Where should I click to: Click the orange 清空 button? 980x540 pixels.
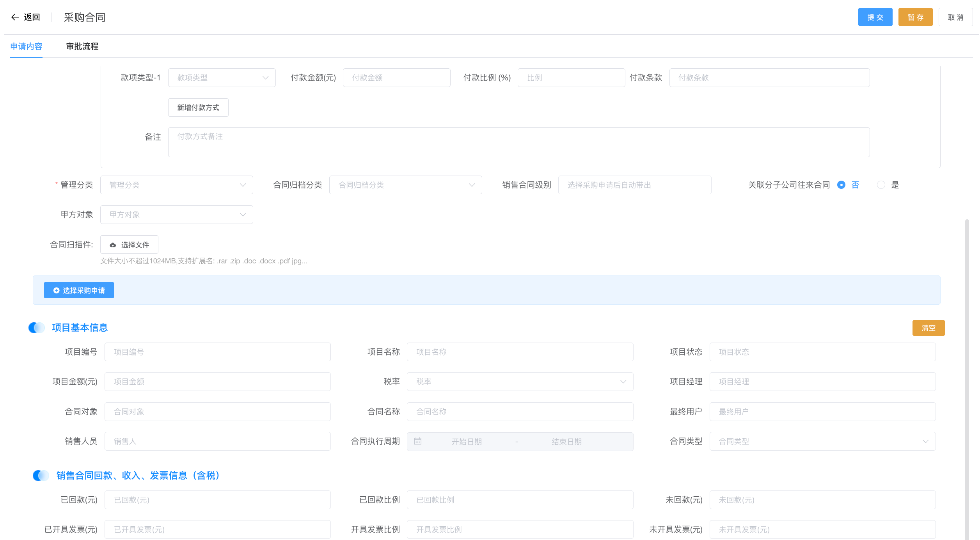928,328
